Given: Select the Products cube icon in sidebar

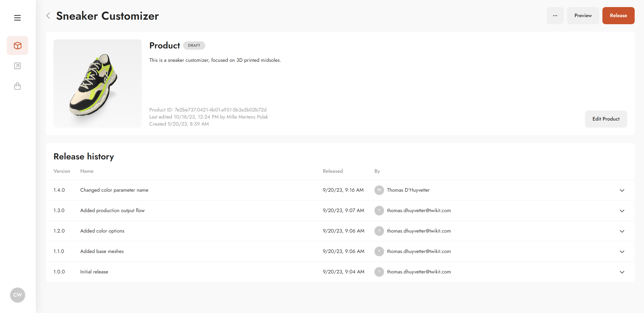Looking at the screenshot, I should pyautogui.click(x=17, y=46).
